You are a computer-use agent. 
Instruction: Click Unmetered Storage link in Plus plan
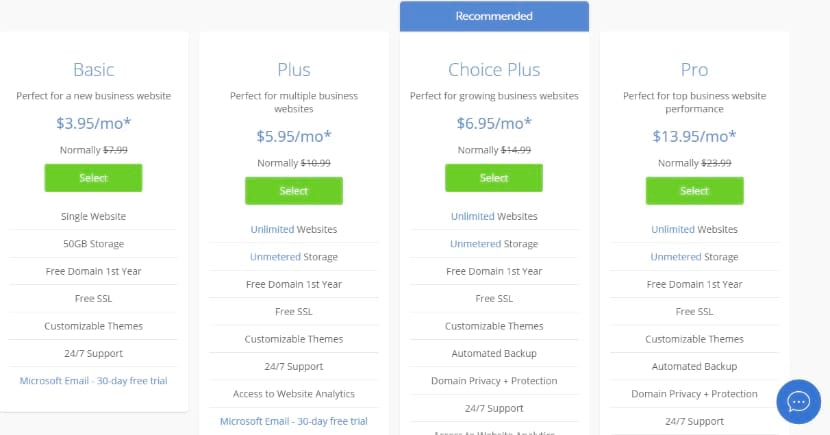pyautogui.click(x=274, y=257)
